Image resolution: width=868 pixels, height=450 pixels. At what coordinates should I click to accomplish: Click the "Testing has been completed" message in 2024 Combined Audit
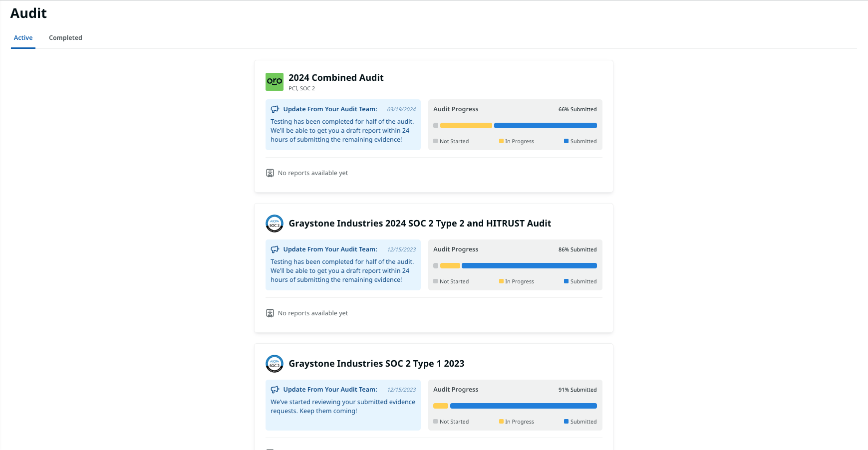[x=342, y=131]
